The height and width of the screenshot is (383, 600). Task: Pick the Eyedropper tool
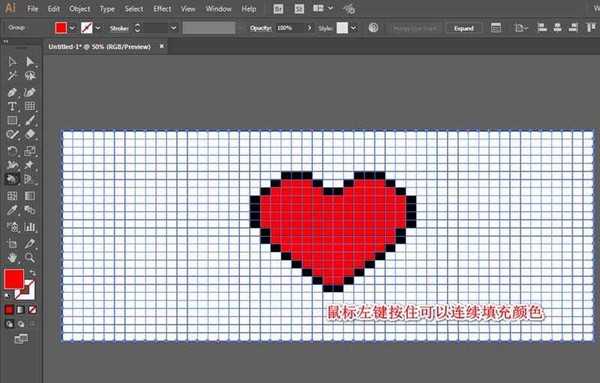click(12, 210)
